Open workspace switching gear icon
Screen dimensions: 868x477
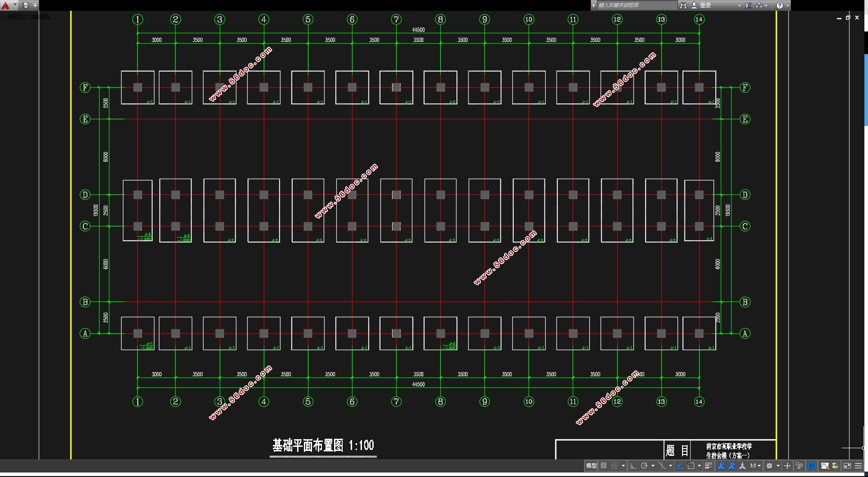pos(769,466)
